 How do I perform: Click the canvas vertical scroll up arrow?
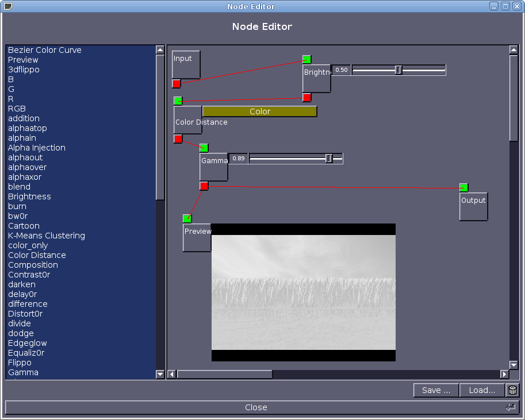[513, 50]
